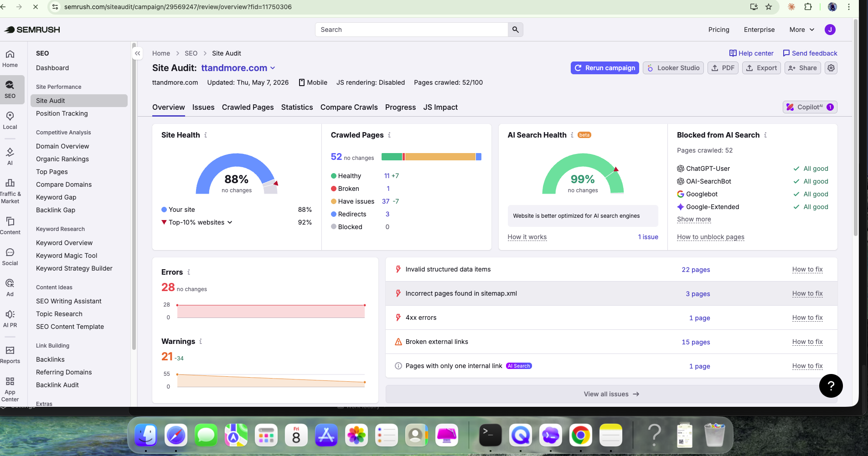Image resolution: width=868 pixels, height=456 pixels.
Task: Open the AI section icon
Action: coord(10,157)
